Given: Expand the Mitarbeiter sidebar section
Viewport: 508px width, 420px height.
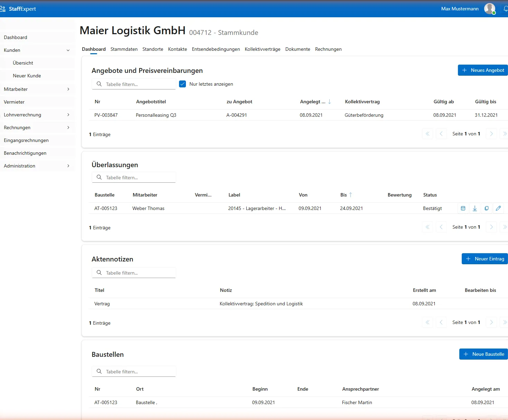Looking at the screenshot, I should pos(68,89).
